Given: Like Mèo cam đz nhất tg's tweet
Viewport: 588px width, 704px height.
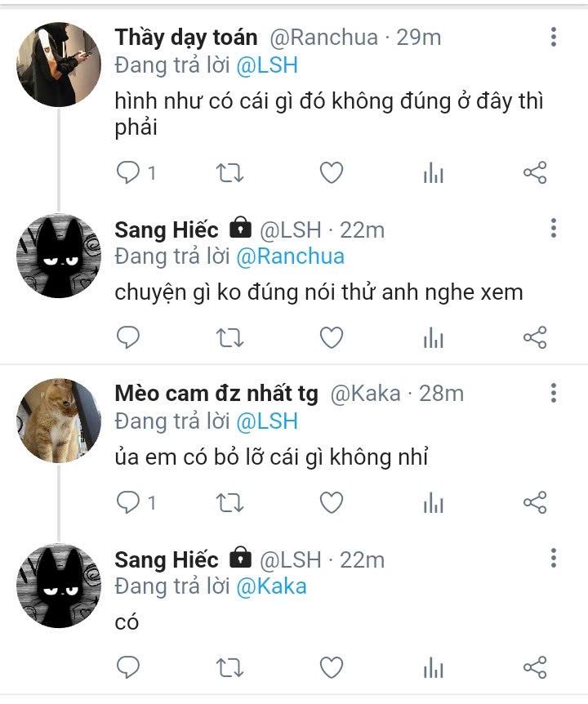Looking at the screenshot, I should (331, 502).
